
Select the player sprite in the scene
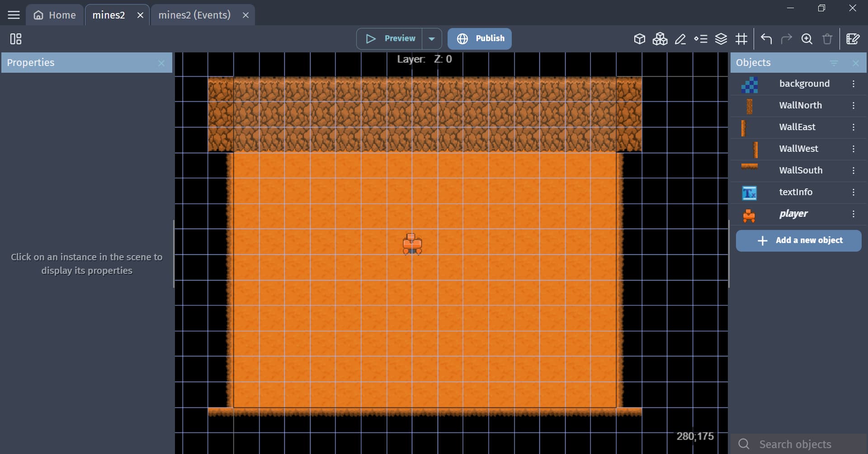pyautogui.click(x=412, y=244)
